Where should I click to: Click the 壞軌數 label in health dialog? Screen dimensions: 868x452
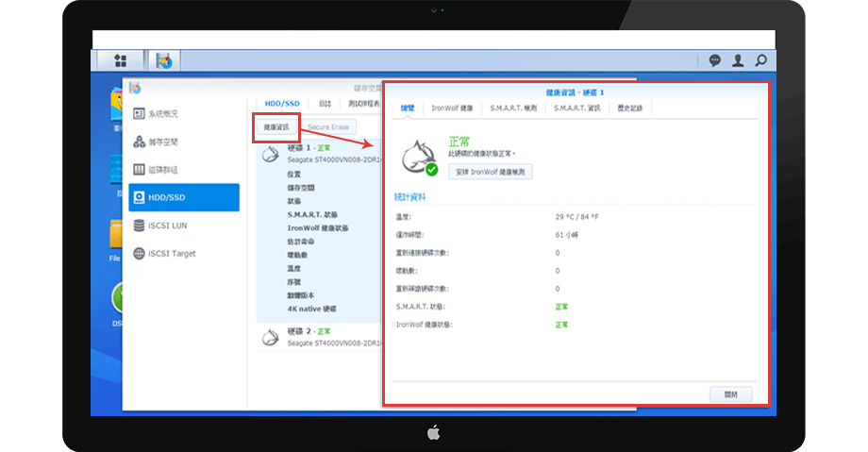pos(407,271)
